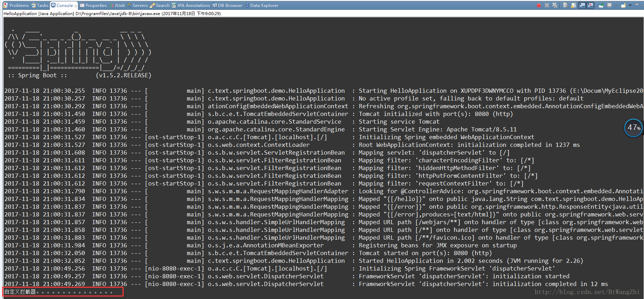Viewport: 644px width, 299px height.
Task: Click 'Registering beans for JMX exposure on startup'
Action: coord(438,245)
